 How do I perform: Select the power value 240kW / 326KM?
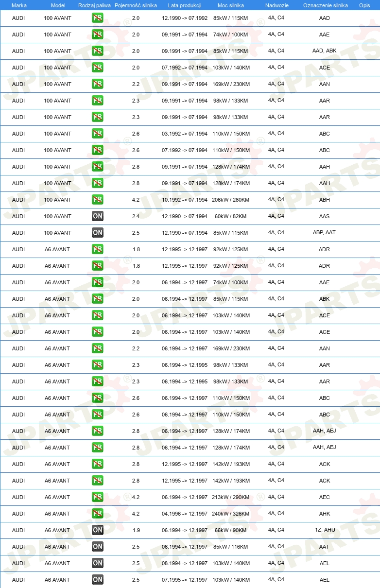tap(231, 514)
